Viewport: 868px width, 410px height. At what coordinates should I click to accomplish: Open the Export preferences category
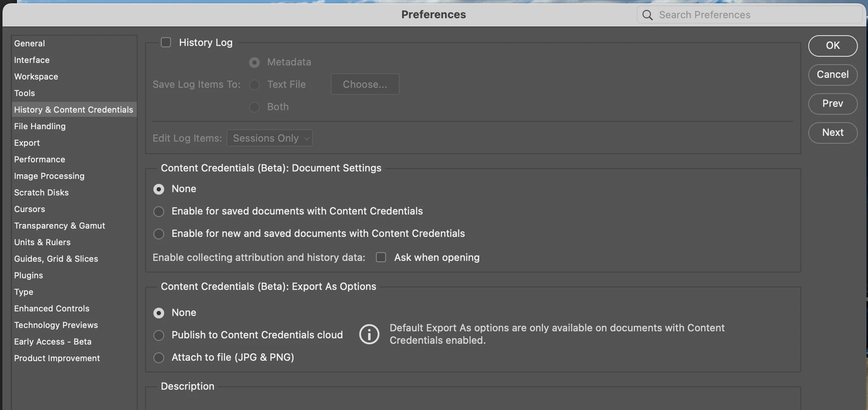pos(74,143)
